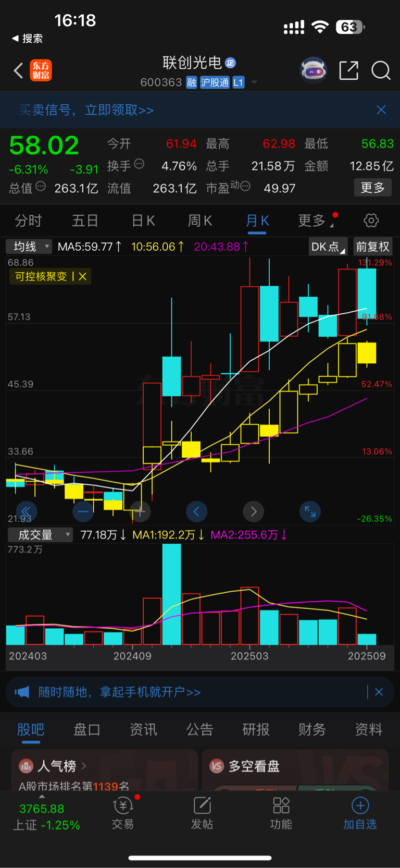Switch to the 资料 tab
The height and width of the screenshot is (868, 400).
coord(369,729)
